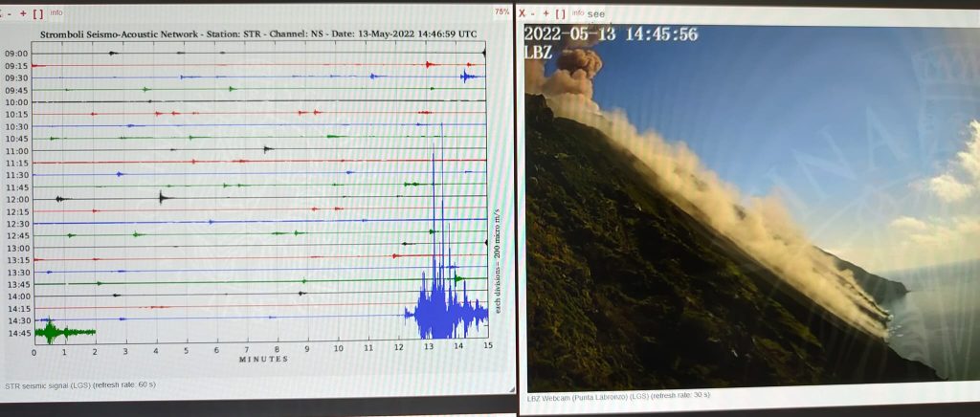Enlarge the webcam panel using plus icon

pyautogui.click(x=548, y=13)
